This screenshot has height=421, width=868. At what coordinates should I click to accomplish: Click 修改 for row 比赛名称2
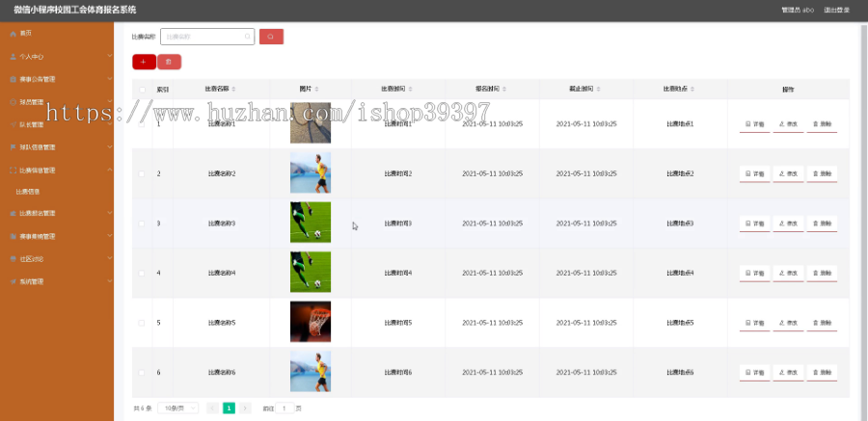788,174
